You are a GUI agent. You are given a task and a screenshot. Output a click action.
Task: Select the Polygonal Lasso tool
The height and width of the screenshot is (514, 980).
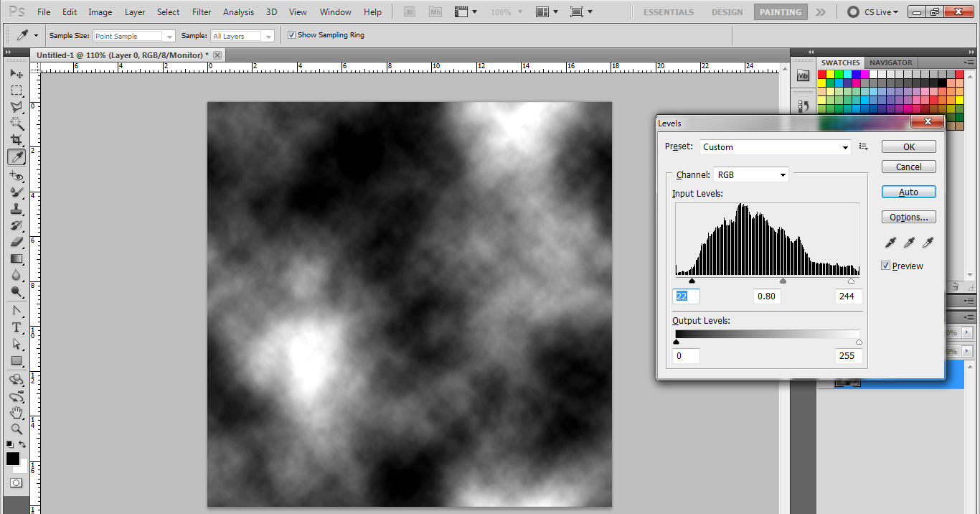[16, 107]
